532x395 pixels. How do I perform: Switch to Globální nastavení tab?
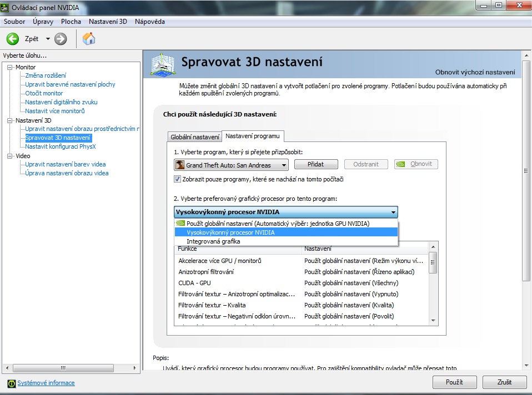195,137
